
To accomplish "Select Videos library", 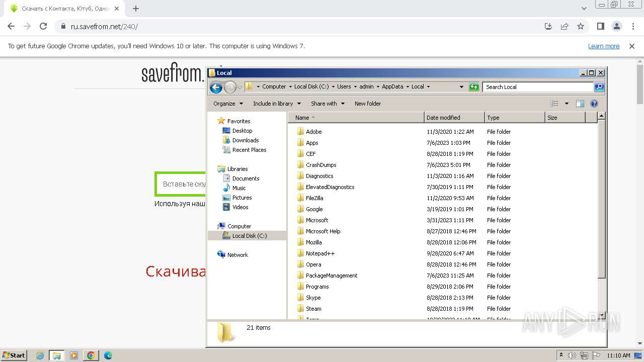I will pyautogui.click(x=240, y=207).
